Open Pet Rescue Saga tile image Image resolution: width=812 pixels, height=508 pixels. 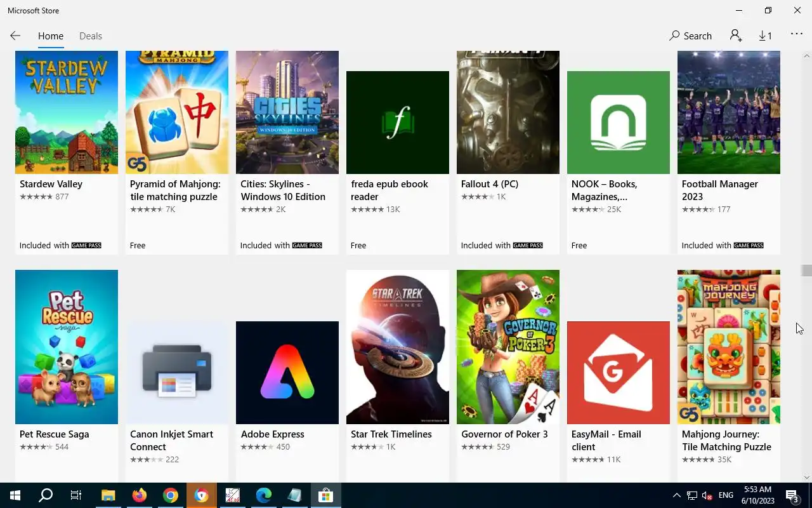pos(67,347)
